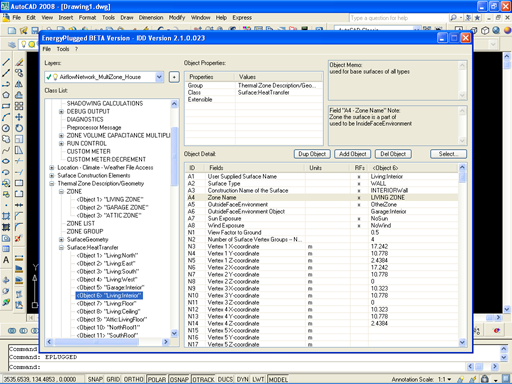
Task: Toggle POLAR tracking in status bar
Action: (157, 379)
